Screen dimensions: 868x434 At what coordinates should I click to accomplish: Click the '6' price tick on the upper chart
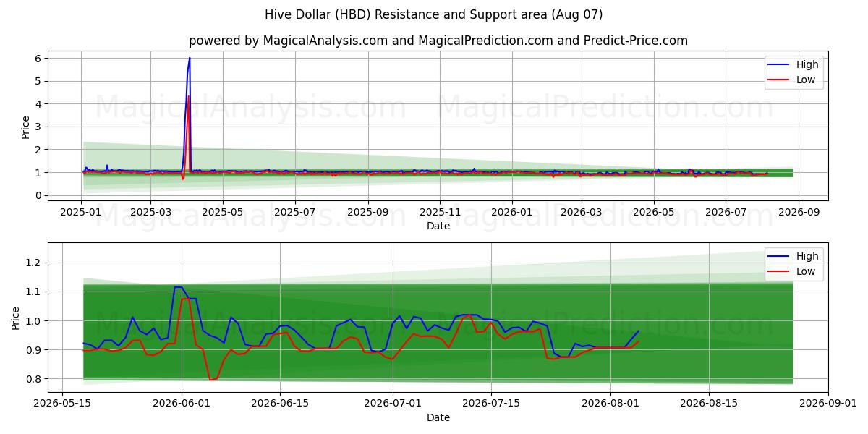coord(39,58)
